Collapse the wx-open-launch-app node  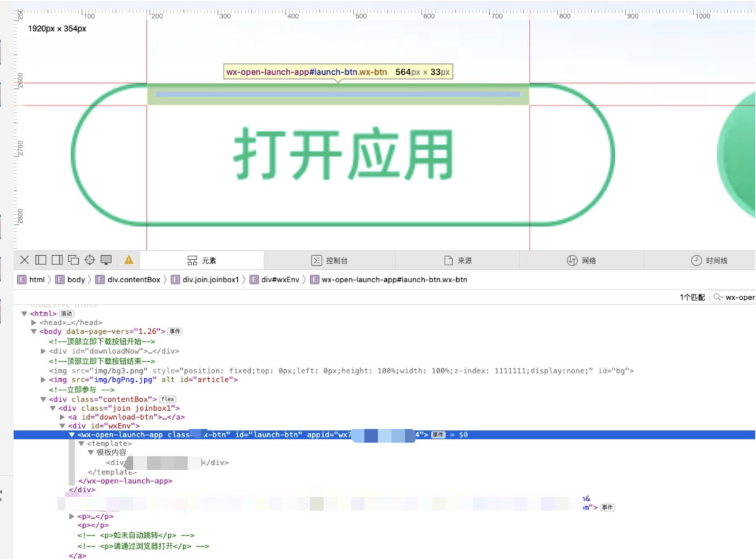(x=72, y=435)
